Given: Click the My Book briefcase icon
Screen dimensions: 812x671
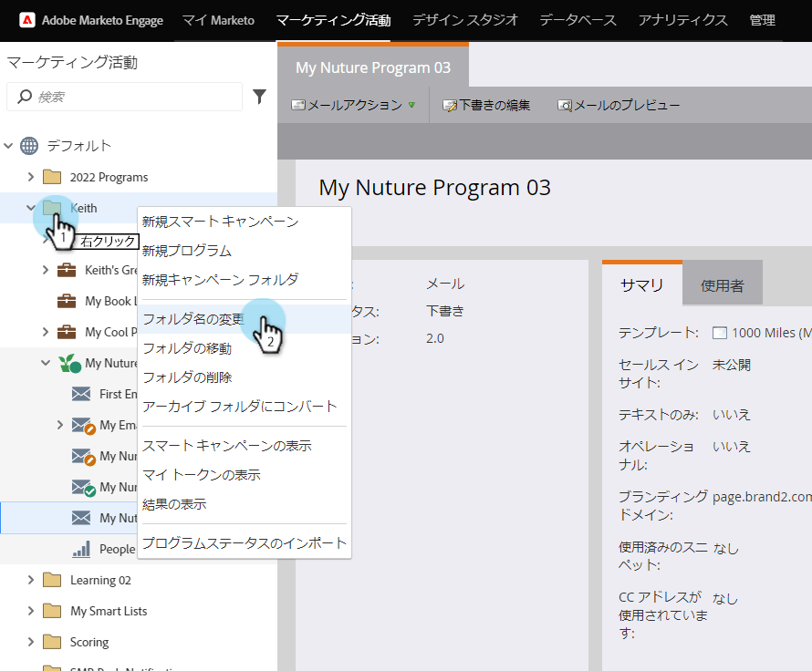Looking at the screenshot, I should pos(67,301).
